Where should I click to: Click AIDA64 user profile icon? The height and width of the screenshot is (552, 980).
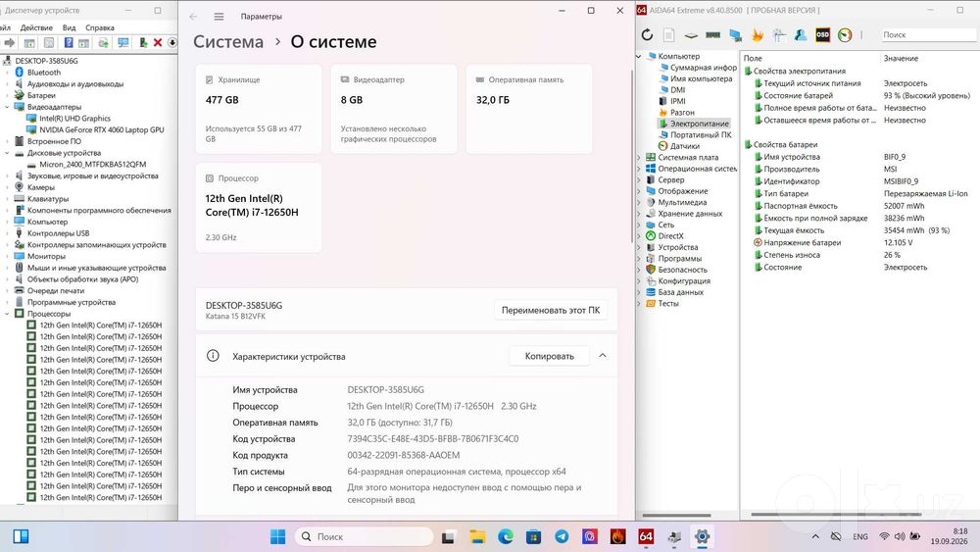point(801,35)
